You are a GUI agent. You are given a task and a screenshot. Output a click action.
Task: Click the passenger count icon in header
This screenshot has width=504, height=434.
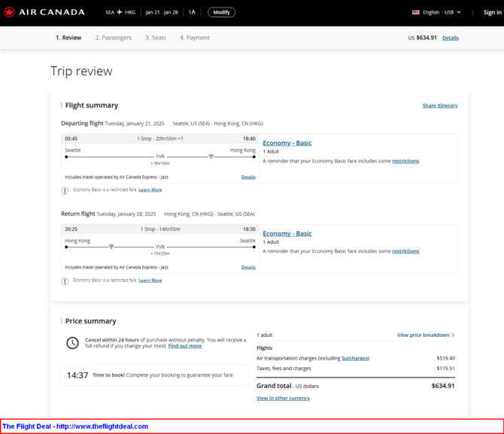[192, 12]
